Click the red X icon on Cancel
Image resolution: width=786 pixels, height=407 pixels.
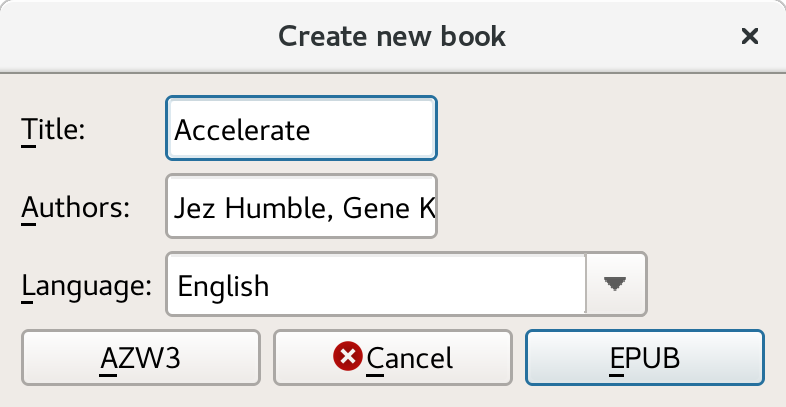348,356
